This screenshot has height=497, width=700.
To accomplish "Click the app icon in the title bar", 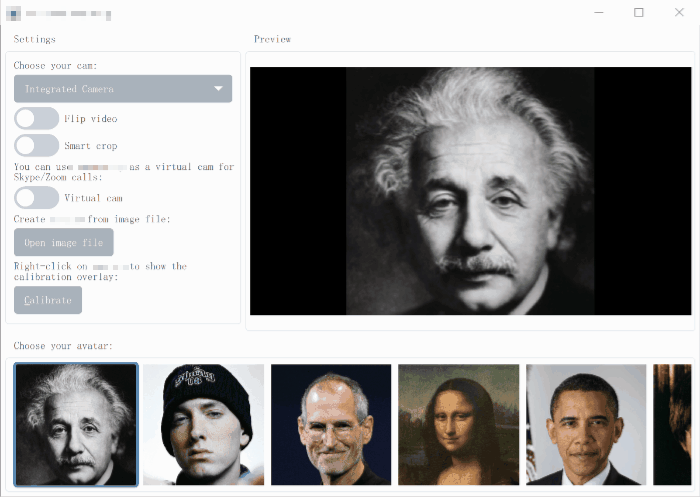I will 13,13.
